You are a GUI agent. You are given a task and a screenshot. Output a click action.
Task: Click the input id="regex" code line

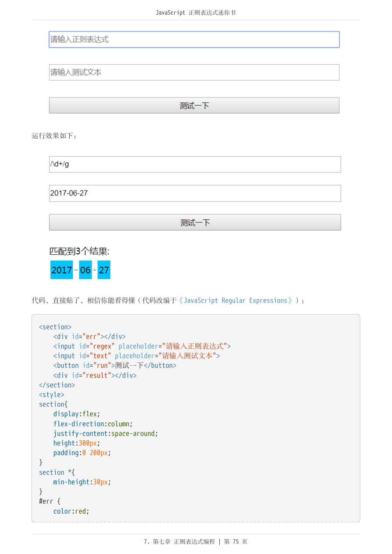(142, 346)
